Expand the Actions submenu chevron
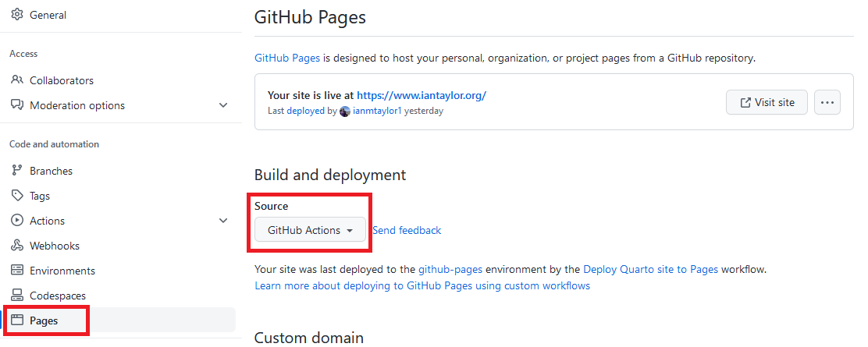Viewport: 868px width, 347px height. click(223, 221)
